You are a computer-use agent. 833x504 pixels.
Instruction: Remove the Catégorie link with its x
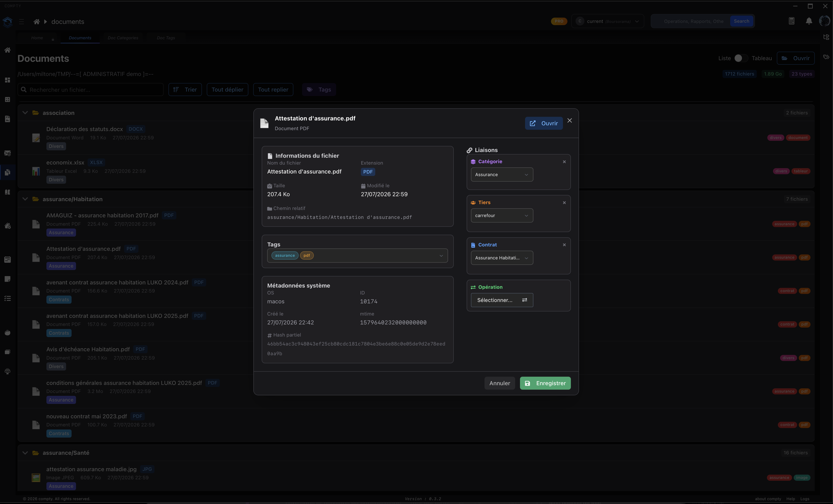click(564, 162)
